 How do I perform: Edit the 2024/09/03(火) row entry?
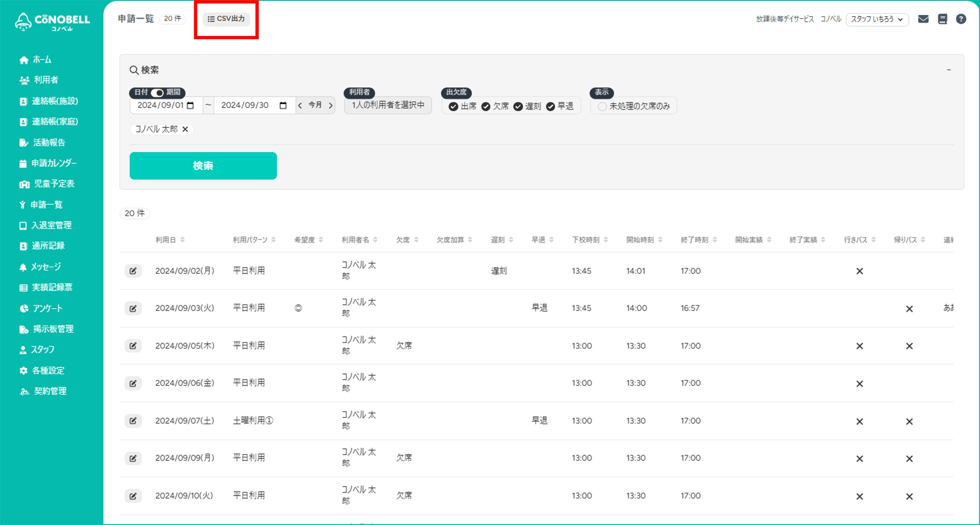point(133,308)
